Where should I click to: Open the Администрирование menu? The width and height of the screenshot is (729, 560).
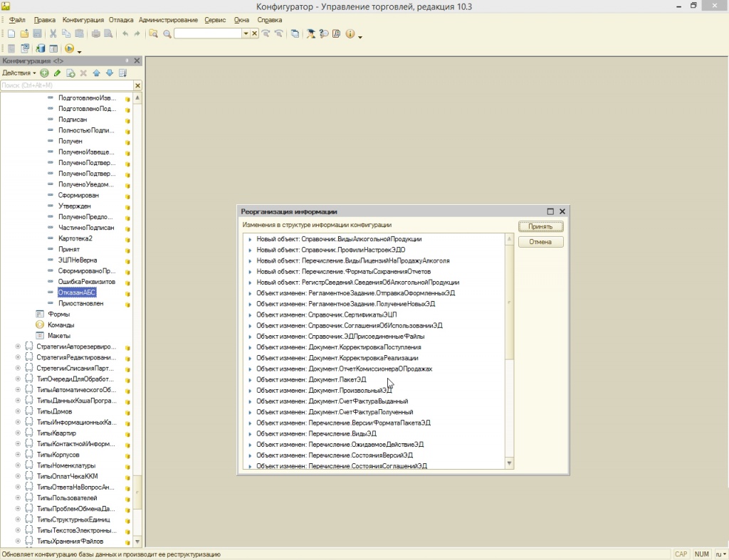[x=169, y=20]
